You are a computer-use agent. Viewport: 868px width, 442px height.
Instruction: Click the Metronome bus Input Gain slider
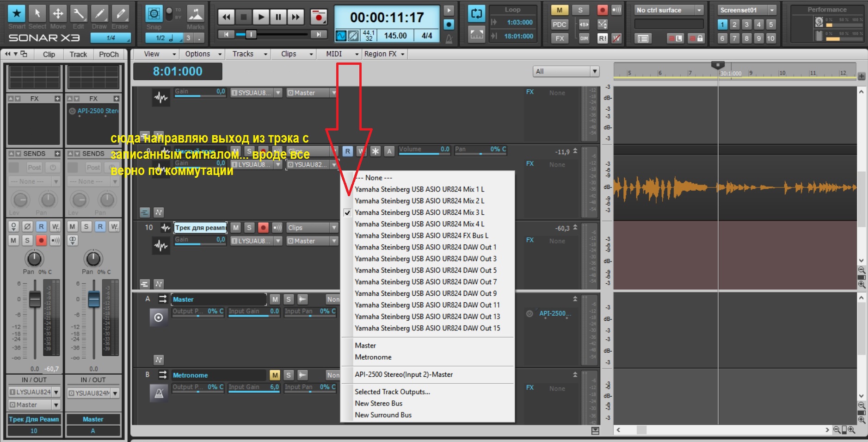click(254, 387)
